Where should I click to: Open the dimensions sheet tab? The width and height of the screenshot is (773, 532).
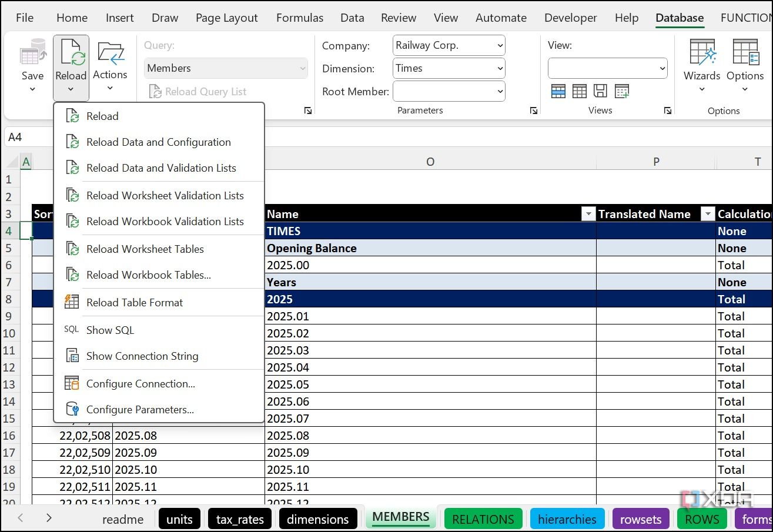coord(318,519)
